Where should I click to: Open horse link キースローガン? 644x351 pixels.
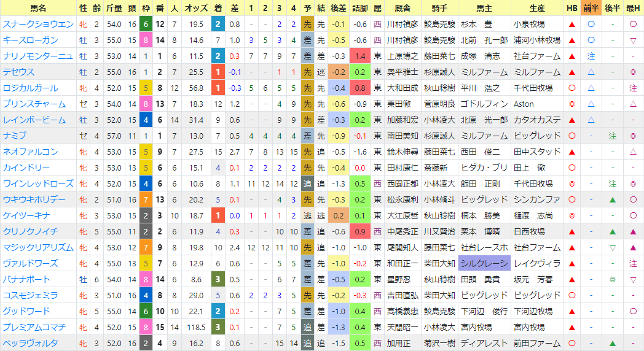pos(30,40)
